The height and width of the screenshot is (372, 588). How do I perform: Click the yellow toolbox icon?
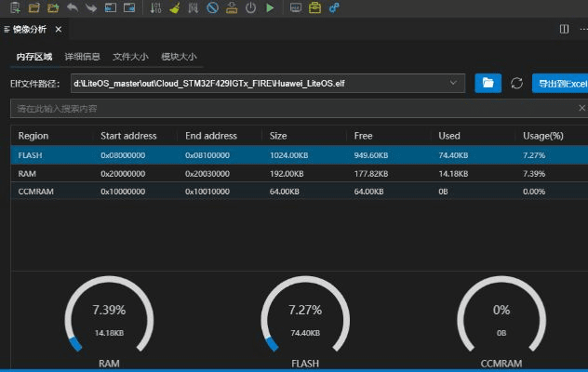coord(315,8)
